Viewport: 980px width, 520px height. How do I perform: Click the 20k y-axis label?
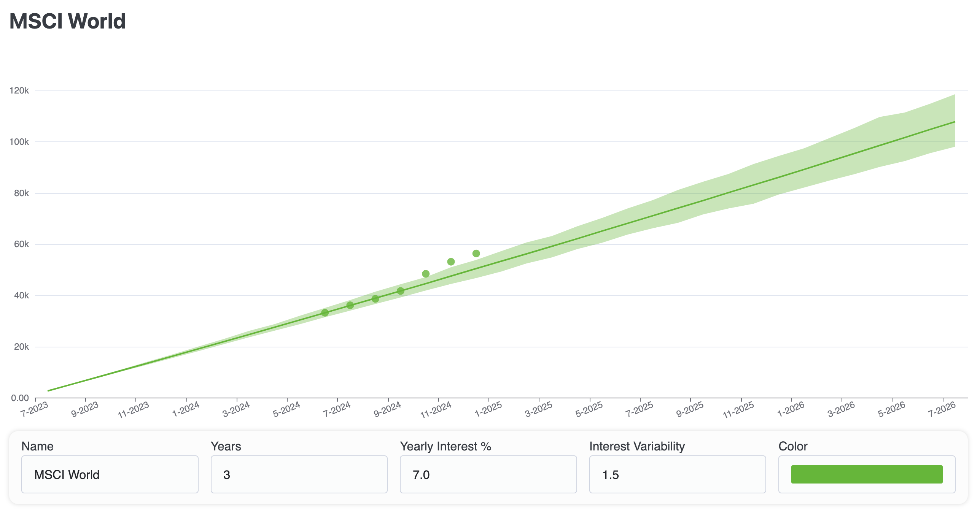pos(21,347)
